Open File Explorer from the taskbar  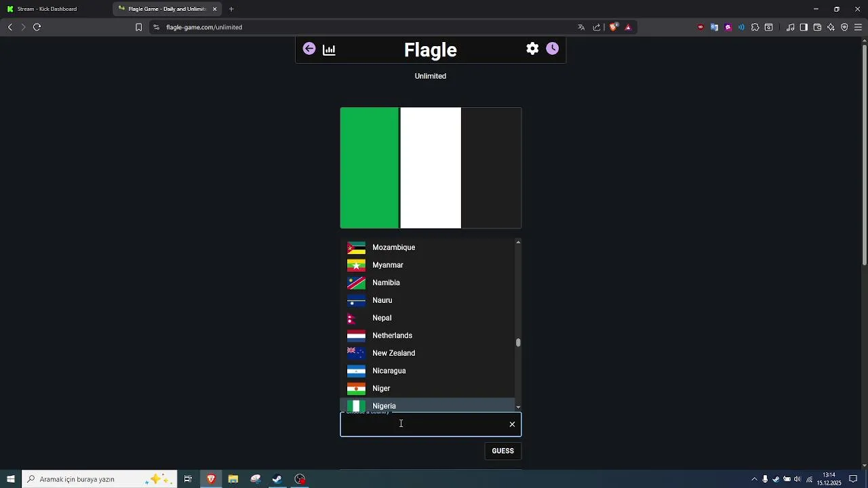pyautogui.click(x=233, y=479)
